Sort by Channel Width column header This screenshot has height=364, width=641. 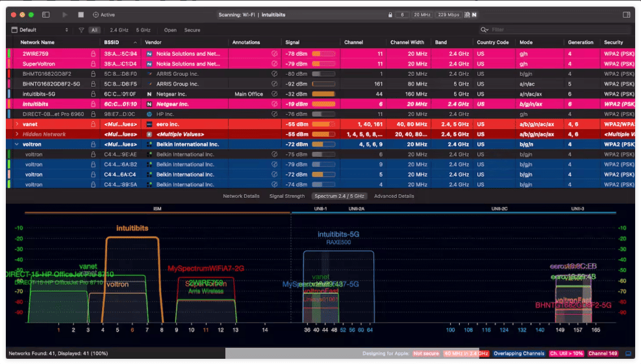tap(407, 42)
